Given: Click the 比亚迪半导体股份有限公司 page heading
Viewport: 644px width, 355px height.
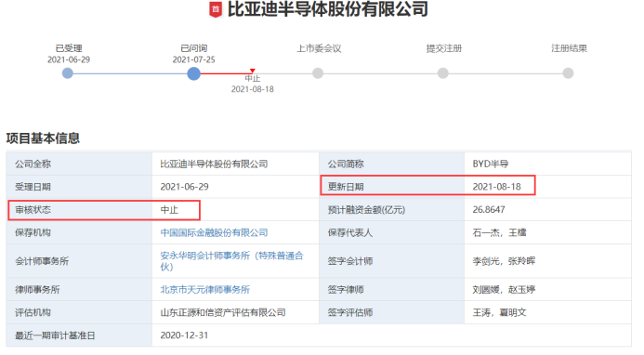Looking at the screenshot, I should [x=328, y=9].
